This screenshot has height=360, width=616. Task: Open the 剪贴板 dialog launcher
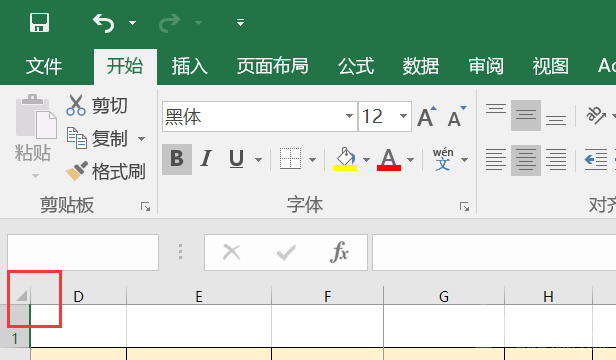[145, 207]
